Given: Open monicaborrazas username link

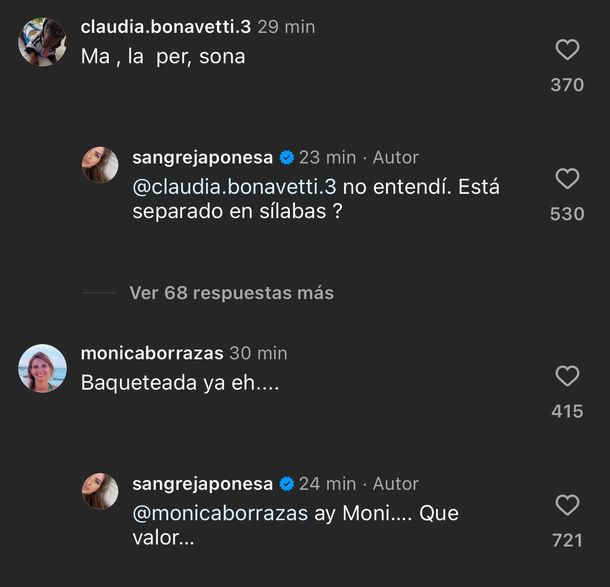Looking at the screenshot, I should (152, 353).
